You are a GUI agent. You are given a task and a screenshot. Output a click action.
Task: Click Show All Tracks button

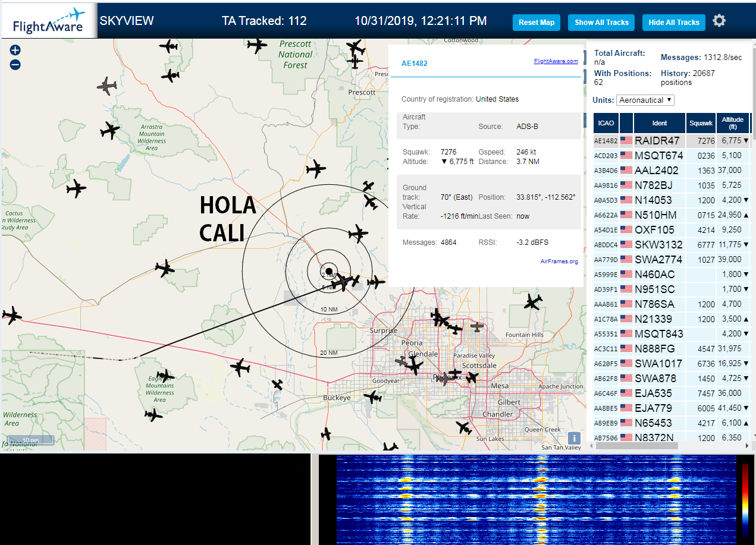tap(601, 23)
